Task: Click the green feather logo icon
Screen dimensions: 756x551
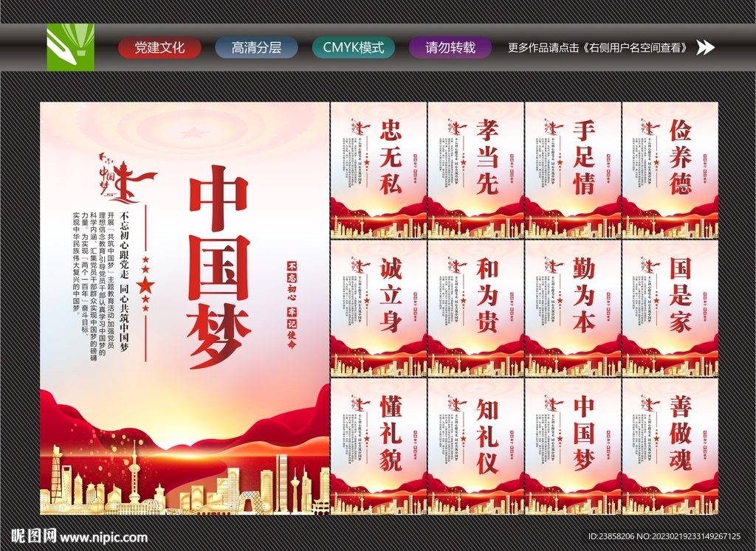Action: coord(72,48)
